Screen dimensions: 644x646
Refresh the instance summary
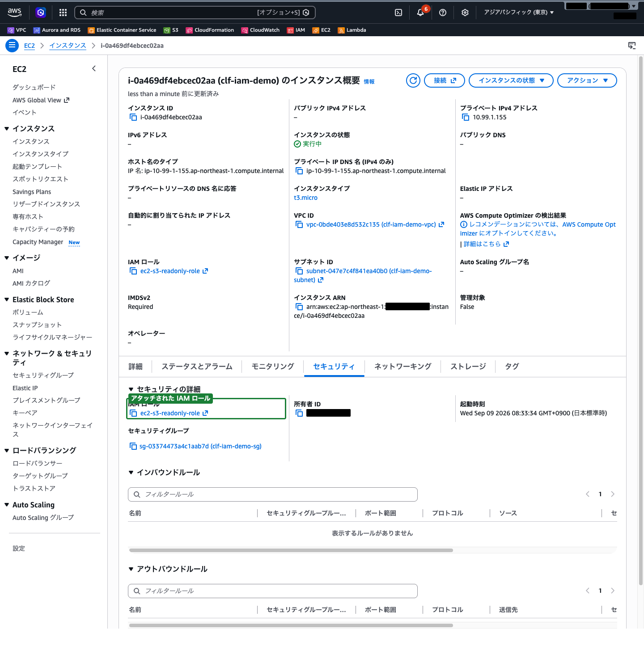413,80
